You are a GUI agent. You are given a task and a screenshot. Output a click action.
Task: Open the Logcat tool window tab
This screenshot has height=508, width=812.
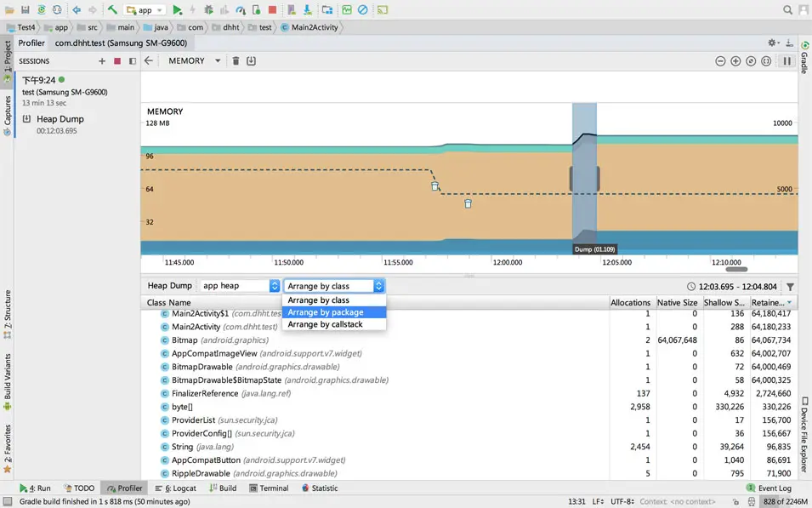[176, 488]
